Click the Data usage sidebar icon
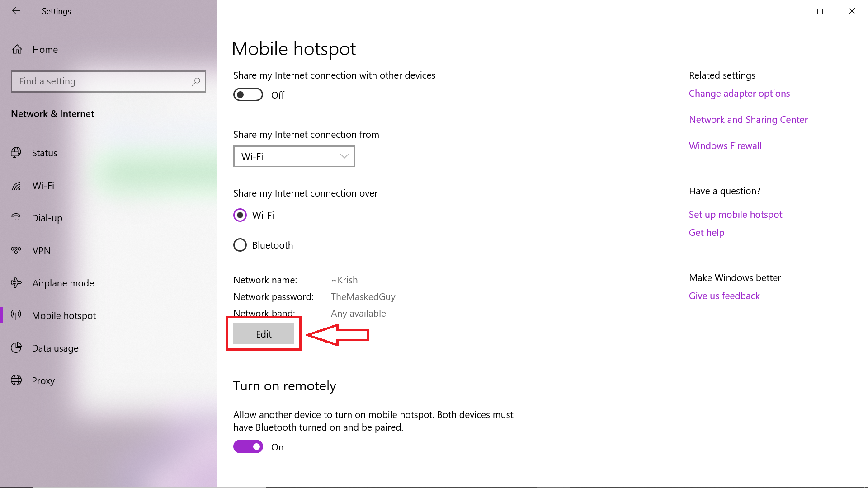This screenshot has width=868, height=488. (17, 348)
